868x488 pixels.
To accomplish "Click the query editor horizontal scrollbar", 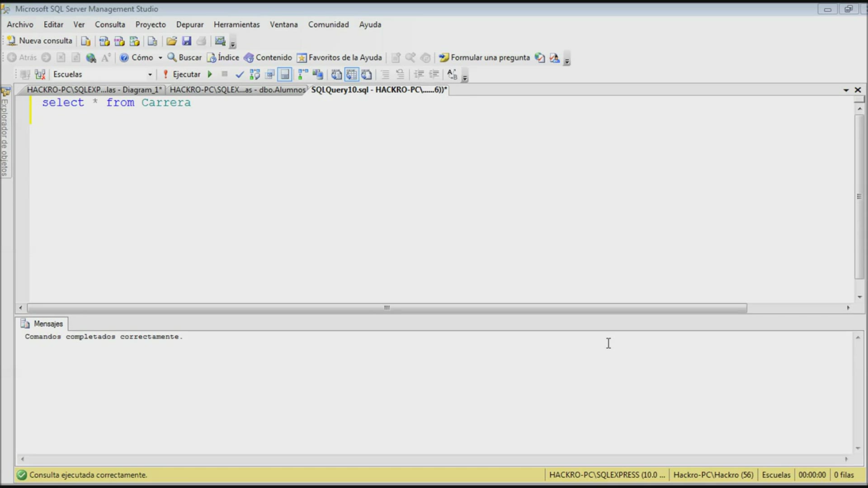I will tap(387, 308).
